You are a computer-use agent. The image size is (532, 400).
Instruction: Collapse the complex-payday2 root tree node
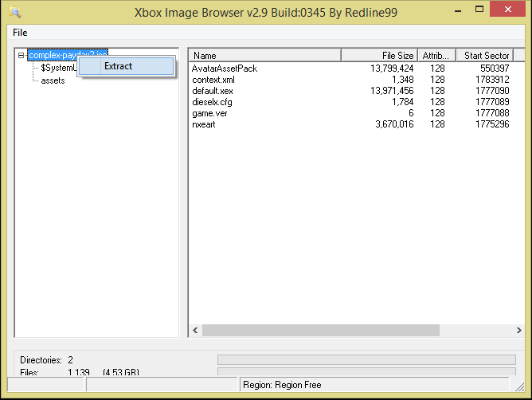click(x=22, y=56)
